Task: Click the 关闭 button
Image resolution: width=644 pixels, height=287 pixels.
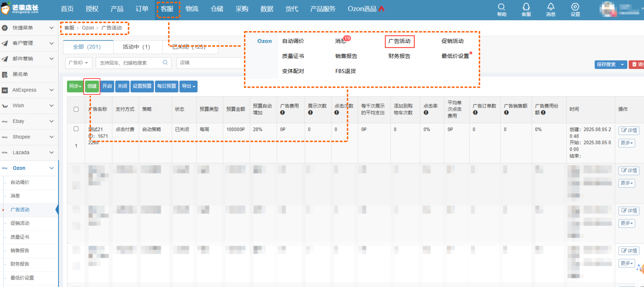Action: point(122,86)
